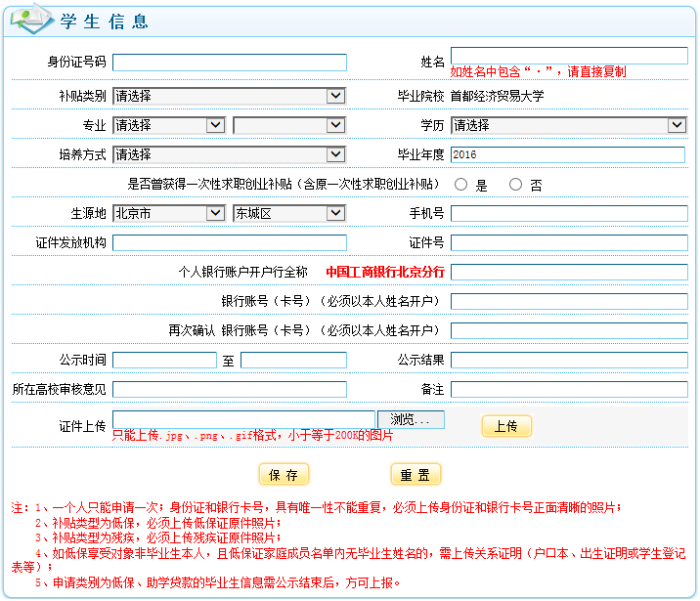This screenshot has height=601, width=700.
Task: Open the 补贴类别 dropdown
Action: (x=229, y=96)
